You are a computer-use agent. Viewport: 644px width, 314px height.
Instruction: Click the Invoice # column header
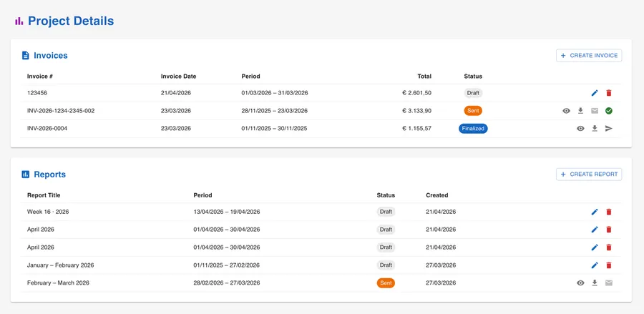point(40,77)
